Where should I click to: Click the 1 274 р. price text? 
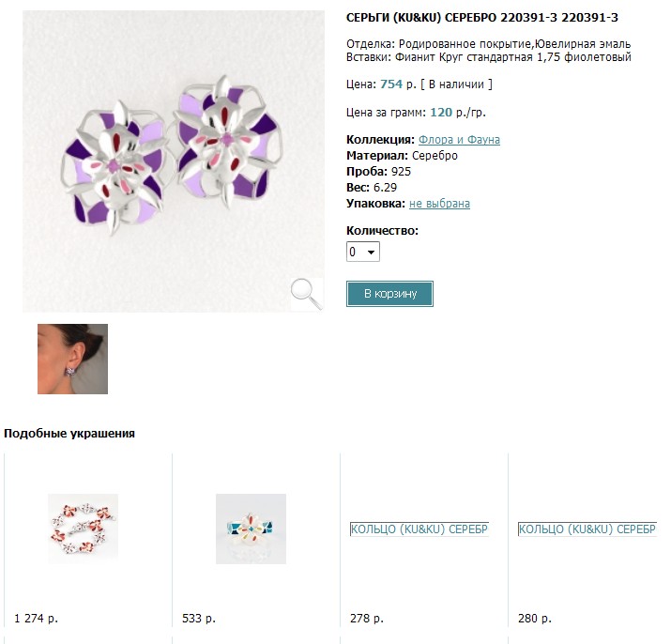tap(36, 619)
